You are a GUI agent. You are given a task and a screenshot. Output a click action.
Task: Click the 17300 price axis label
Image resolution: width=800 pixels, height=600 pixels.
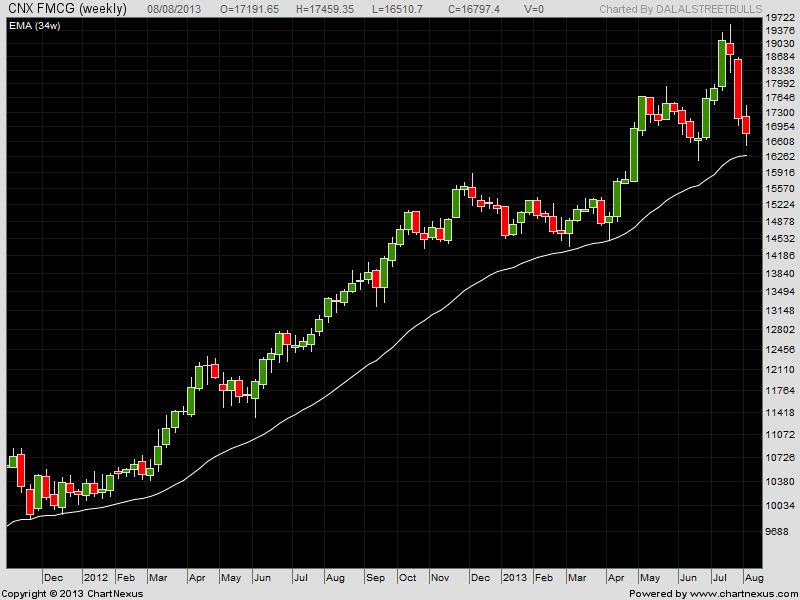pyautogui.click(x=780, y=112)
